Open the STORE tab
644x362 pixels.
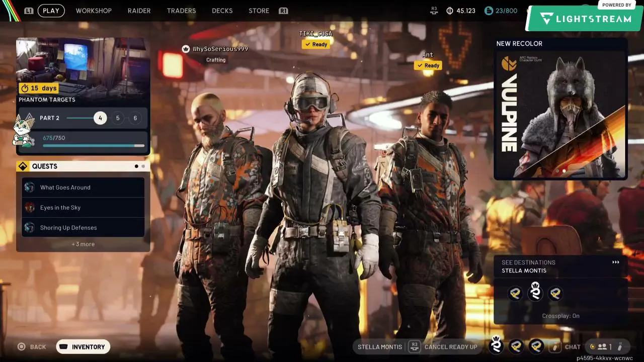[x=259, y=11]
